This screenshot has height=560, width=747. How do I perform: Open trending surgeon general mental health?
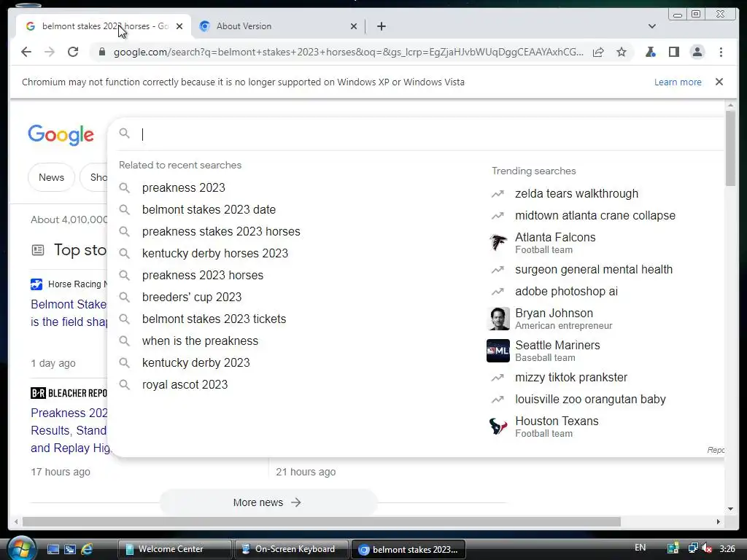tap(594, 270)
